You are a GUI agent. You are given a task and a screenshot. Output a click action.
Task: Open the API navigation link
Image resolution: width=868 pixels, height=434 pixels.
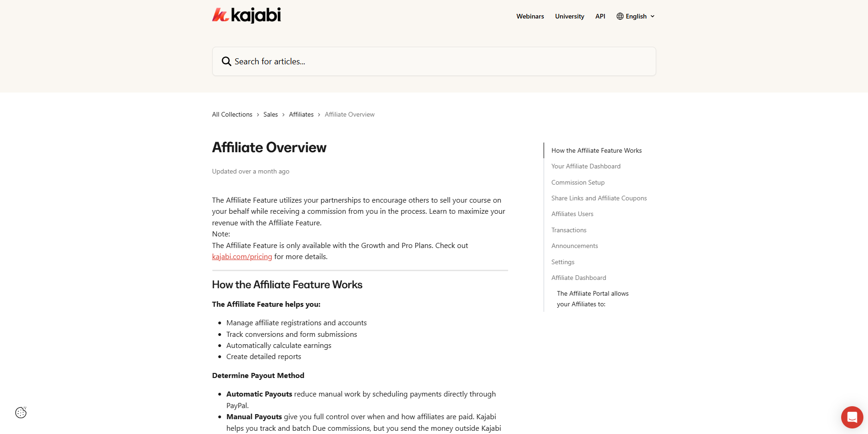tap(600, 16)
